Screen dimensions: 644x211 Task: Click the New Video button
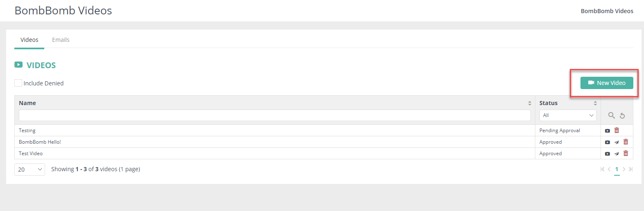point(607,83)
